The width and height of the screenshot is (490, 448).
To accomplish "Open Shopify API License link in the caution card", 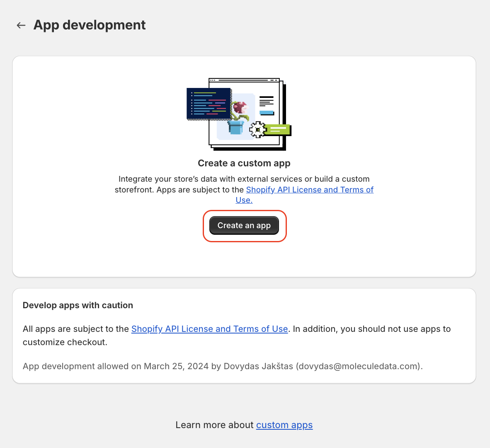I will (209, 329).
